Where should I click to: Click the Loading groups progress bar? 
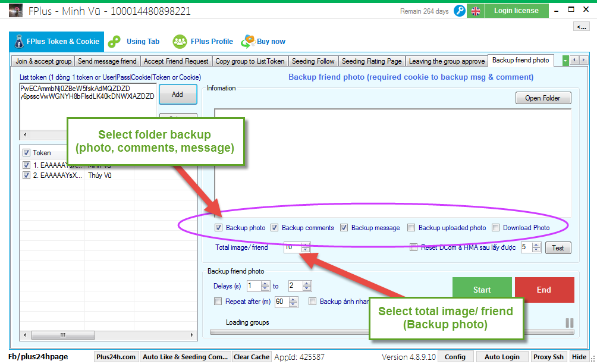392,332
